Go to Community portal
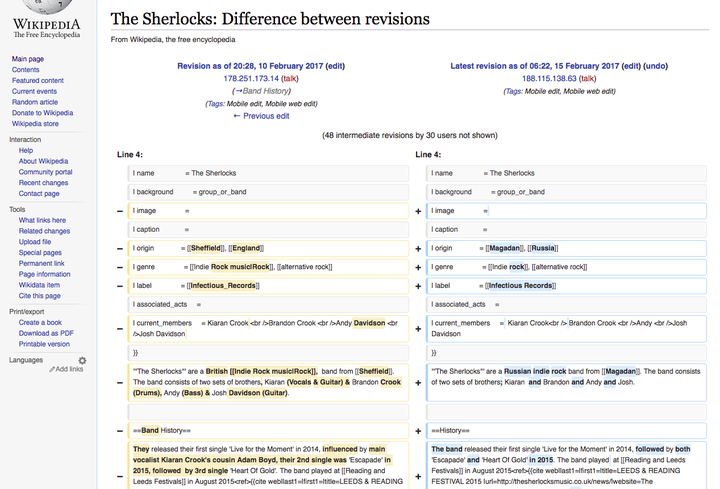The width and height of the screenshot is (720, 489). [45, 172]
